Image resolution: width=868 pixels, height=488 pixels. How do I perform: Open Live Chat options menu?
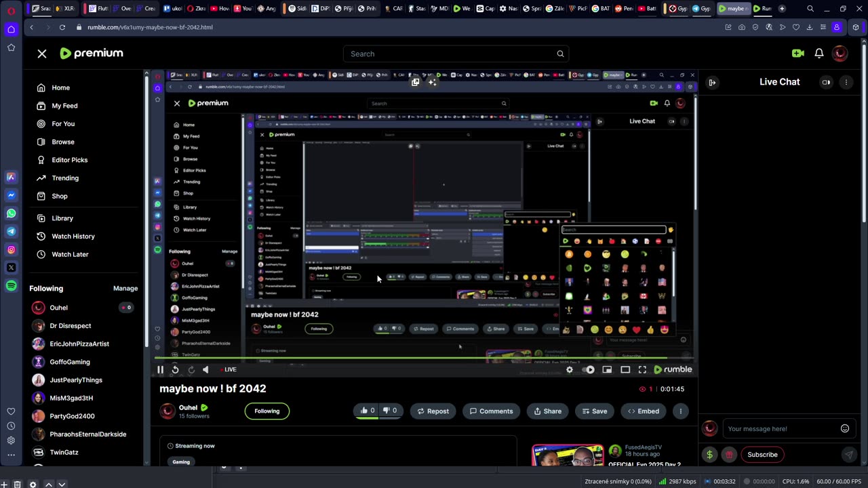coord(846,82)
